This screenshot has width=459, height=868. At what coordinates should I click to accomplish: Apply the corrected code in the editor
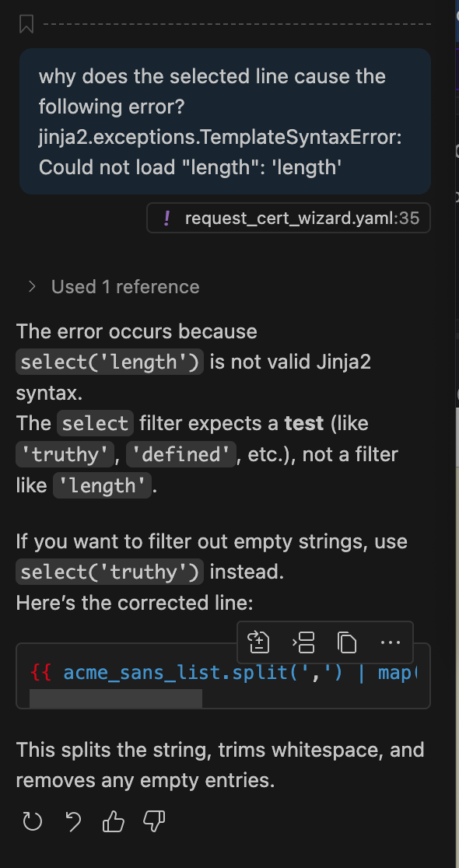pos(258,642)
